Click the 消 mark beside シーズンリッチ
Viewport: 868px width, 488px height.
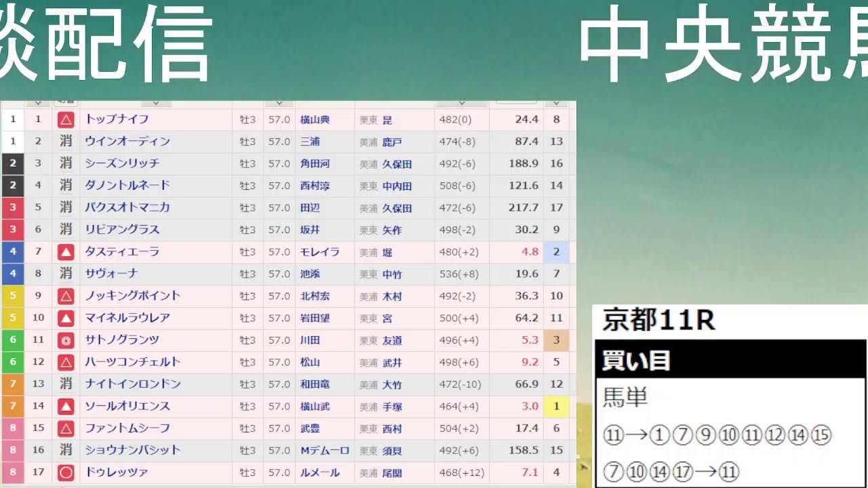pos(65,163)
